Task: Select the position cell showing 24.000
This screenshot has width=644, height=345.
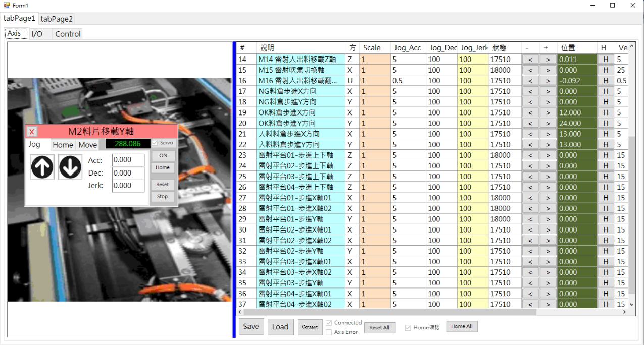Action: 577,123
